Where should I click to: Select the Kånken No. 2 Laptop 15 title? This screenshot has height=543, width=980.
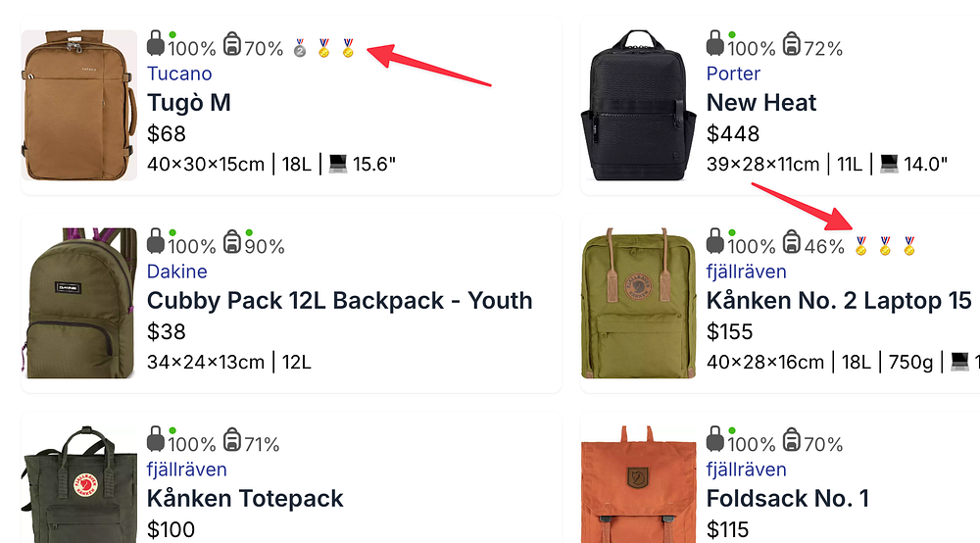839,301
